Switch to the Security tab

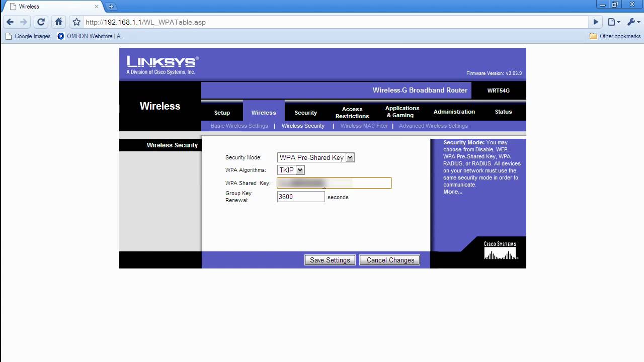[306, 113]
